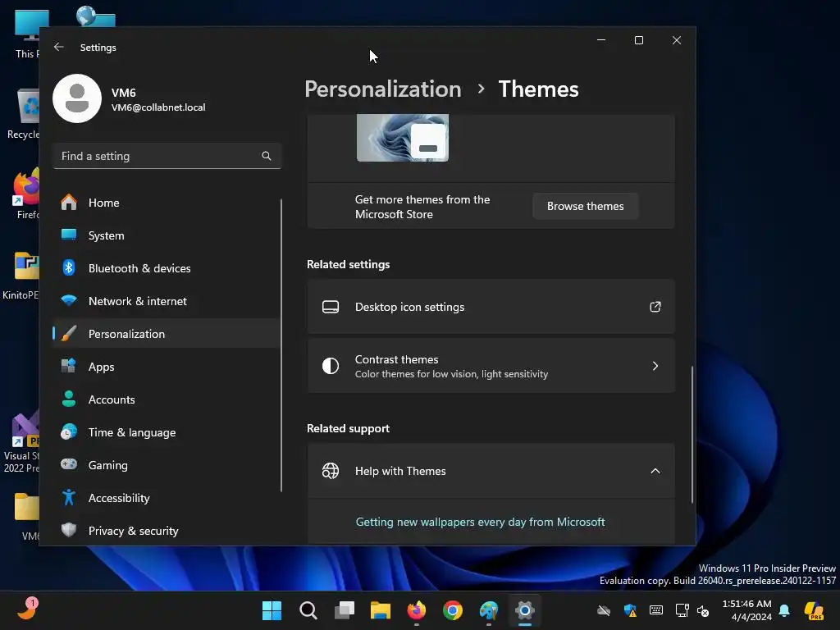The height and width of the screenshot is (630, 840).
Task: Click into the Find a setting field
Action: coord(167,156)
